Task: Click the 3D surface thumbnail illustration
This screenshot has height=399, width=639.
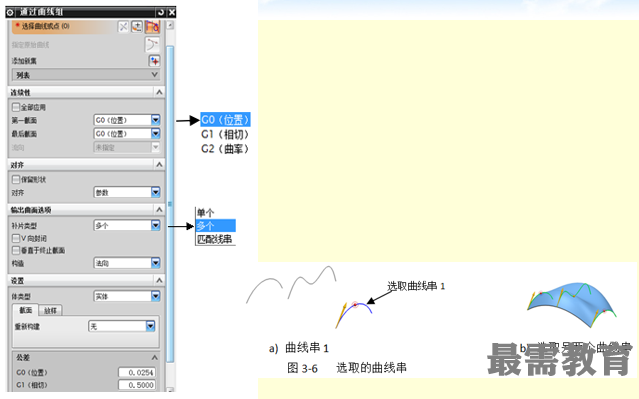Action: click(x=571, y=304)
